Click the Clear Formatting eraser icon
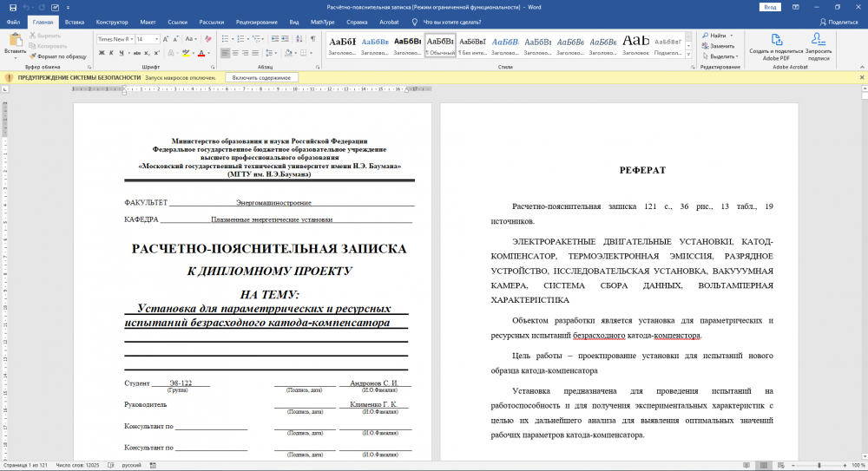This screenshot has height=471, width=868. click(x=207, y=39)
